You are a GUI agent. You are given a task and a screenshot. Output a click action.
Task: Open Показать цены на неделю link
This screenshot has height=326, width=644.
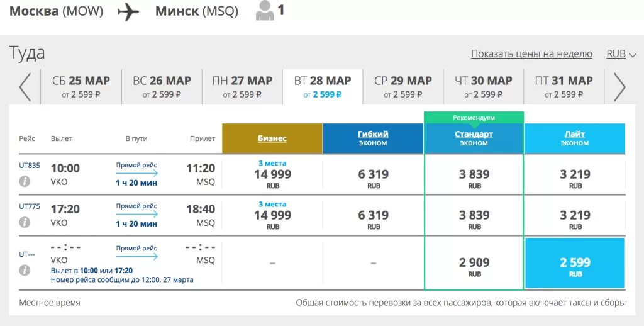coord(531,54)
